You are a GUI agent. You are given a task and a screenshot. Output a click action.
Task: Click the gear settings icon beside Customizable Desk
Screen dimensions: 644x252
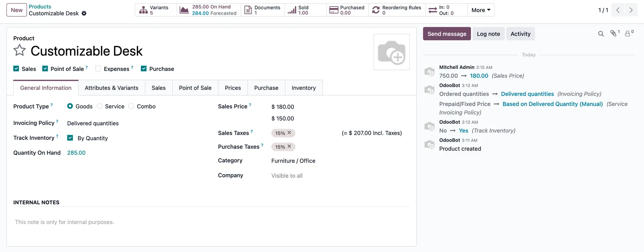(84, 13)
